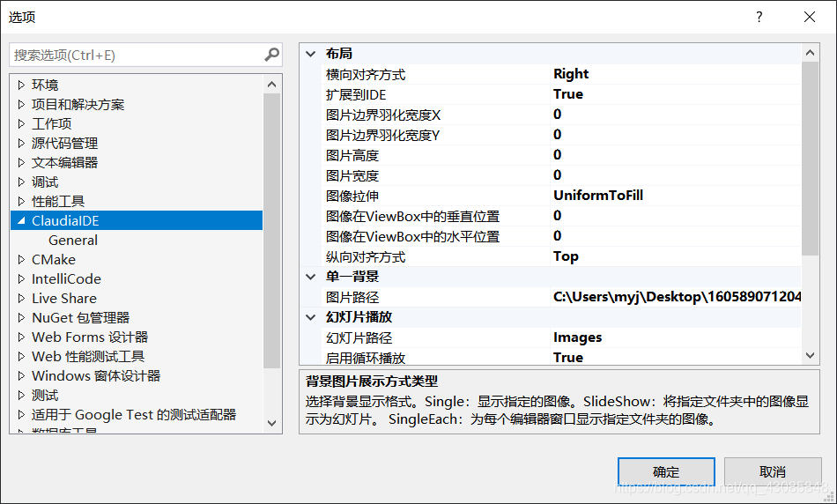The image size is (837, 504).
Task: Expand the 测试 node arrow
Action: [x=21, y=395]
